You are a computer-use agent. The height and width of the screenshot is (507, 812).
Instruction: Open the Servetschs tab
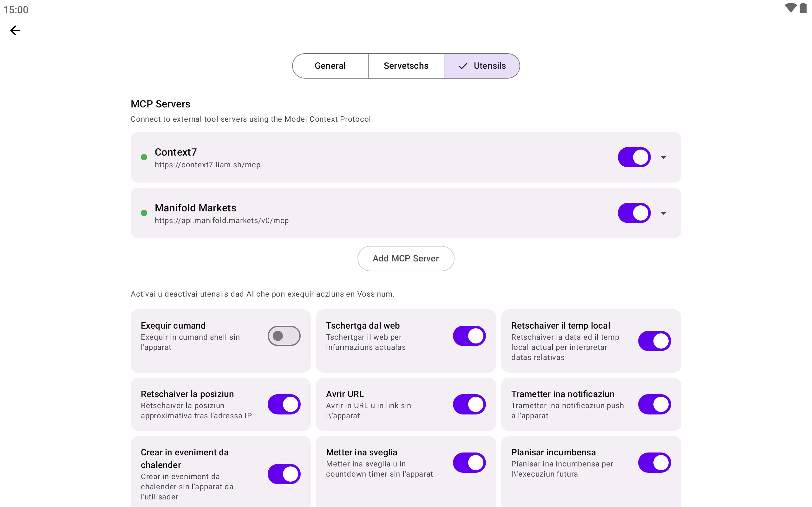tap(406, 66)
